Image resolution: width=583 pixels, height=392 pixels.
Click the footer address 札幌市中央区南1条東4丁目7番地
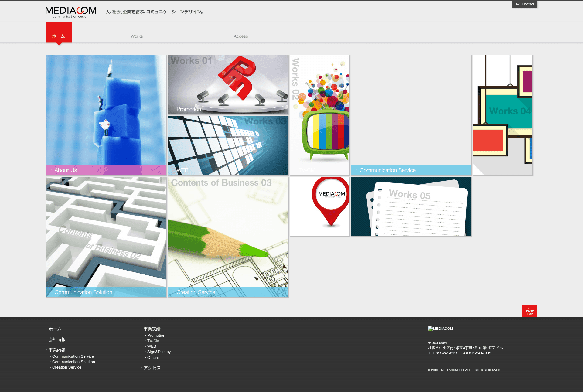coord(455,348)
